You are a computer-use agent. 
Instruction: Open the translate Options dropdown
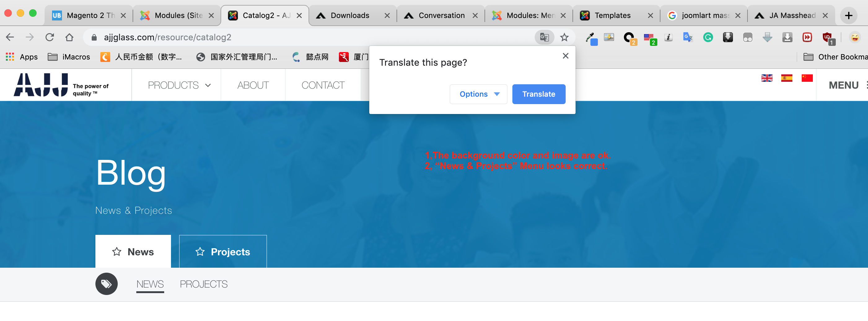479,94
